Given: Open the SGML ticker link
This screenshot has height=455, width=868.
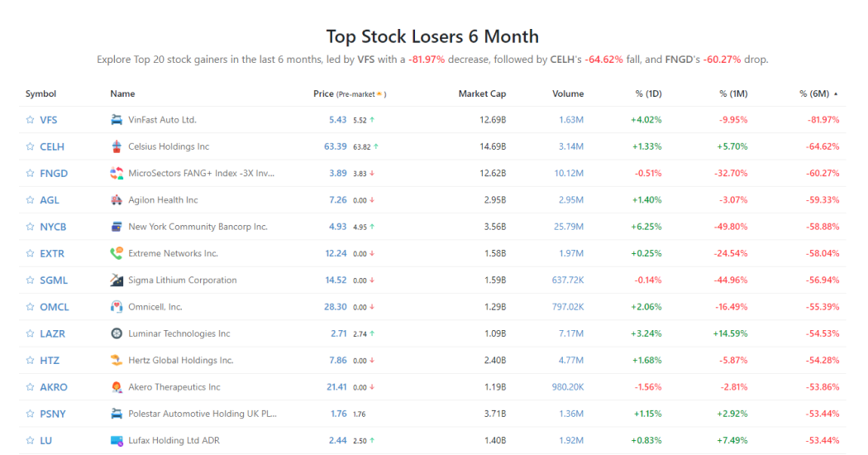Looking at the screenshot, I should 54,280.
